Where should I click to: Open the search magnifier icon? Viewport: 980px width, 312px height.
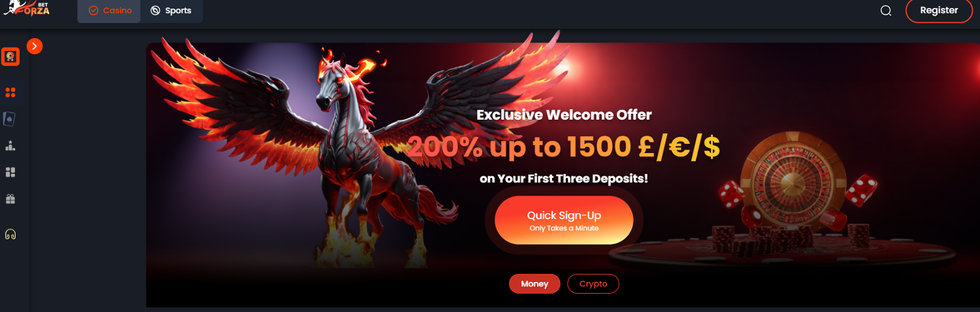(x=886, y=10)
